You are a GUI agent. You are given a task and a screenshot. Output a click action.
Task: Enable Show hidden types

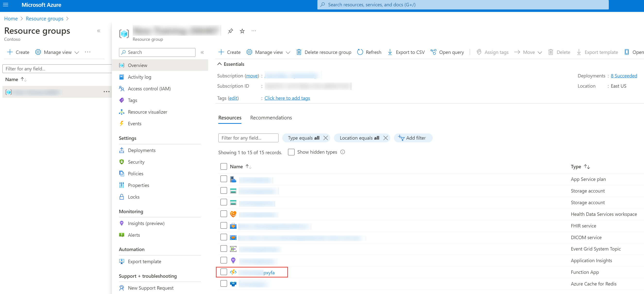pyautogui.click(x=291, y=152)
